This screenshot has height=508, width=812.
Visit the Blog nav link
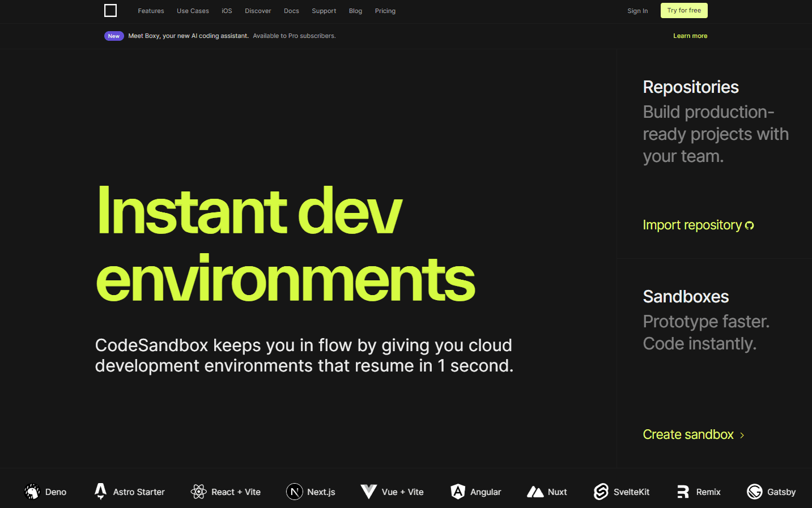(x=355, y=11)
